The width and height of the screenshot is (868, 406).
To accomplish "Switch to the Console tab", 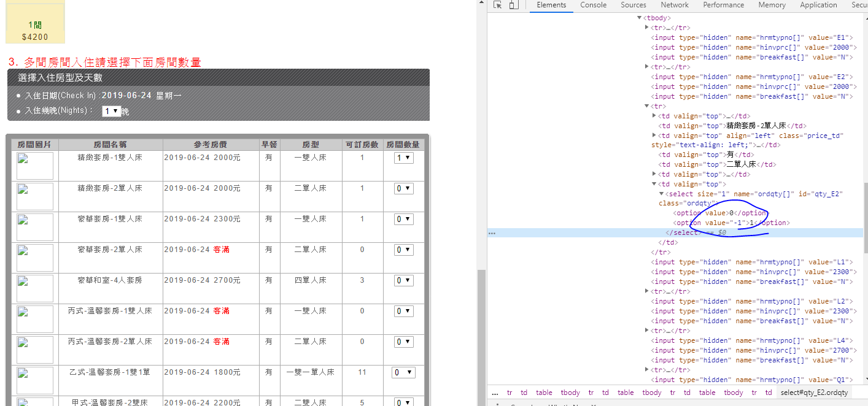I will pos(594,5).
